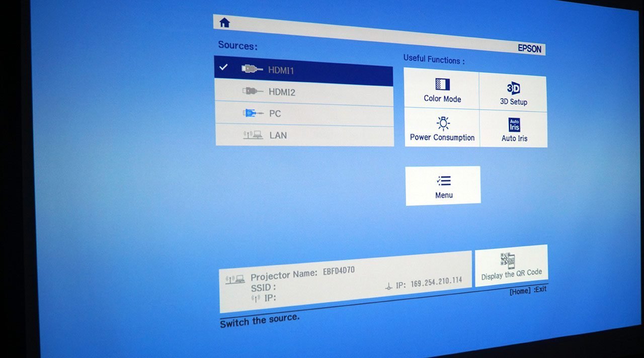Click the 3D icon

coord(513,88)
